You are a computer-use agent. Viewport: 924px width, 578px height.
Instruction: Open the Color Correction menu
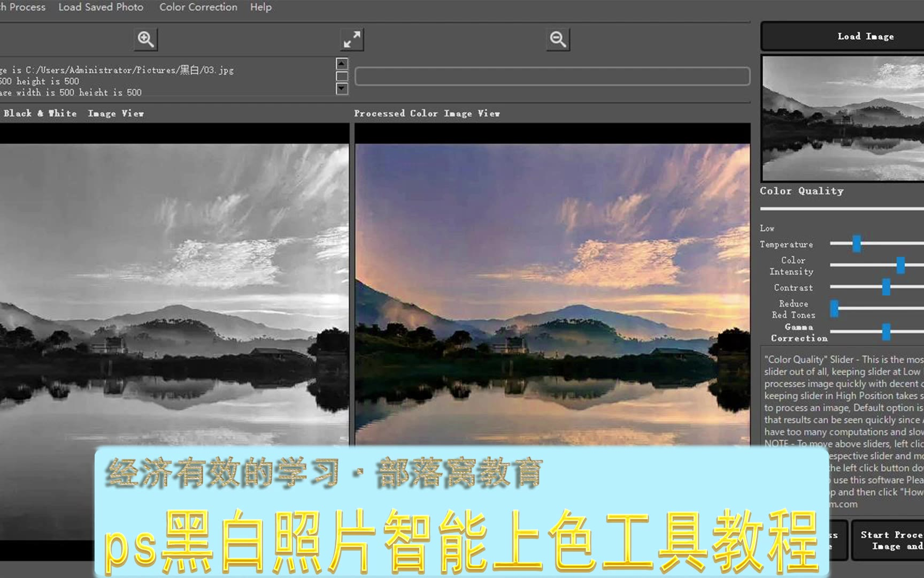point(198,7)
